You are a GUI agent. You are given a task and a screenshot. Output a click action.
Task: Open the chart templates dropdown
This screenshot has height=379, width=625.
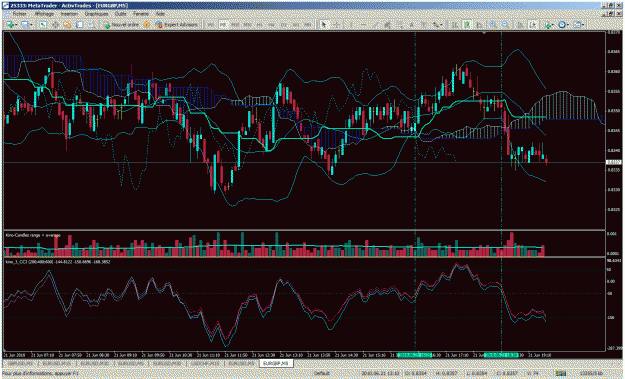pyautogui.click(x=578, y=25)
